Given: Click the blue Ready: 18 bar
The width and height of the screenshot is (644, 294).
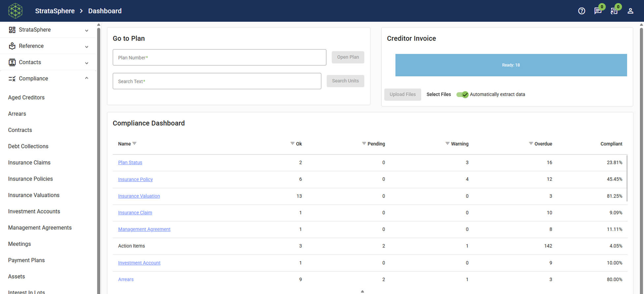Looking at the screenshot, I should pos(511,65).
